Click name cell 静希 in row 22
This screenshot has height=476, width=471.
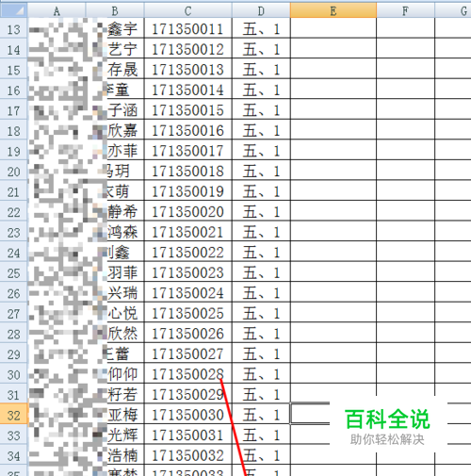click(x=122, y=212)
